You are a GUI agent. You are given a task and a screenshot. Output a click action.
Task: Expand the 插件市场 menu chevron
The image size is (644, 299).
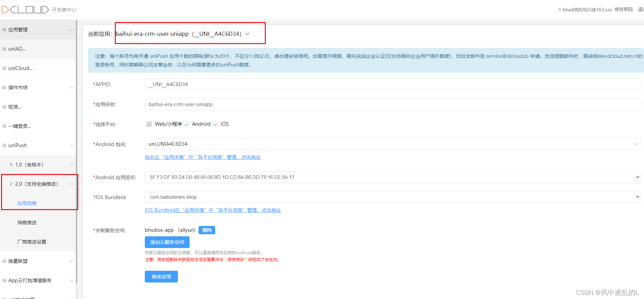[x=72, y=87]
